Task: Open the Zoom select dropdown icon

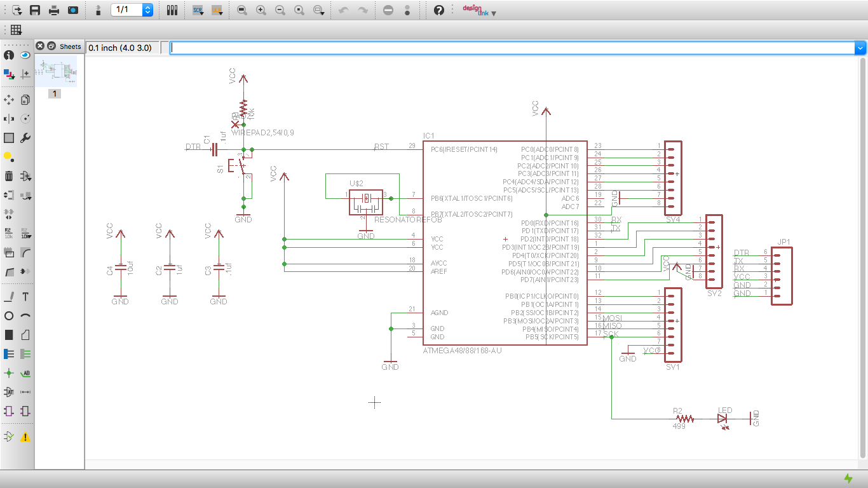Action: coord(319,10)
